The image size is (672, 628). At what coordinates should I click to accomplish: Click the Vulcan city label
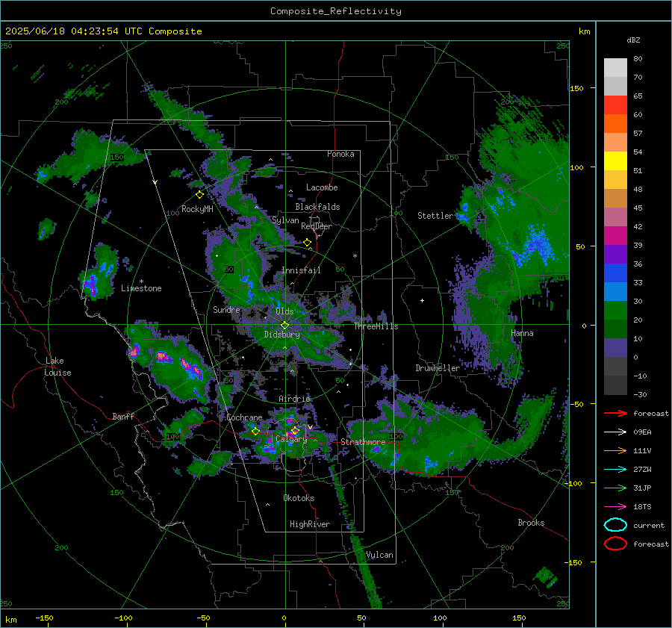click(379, 555)
